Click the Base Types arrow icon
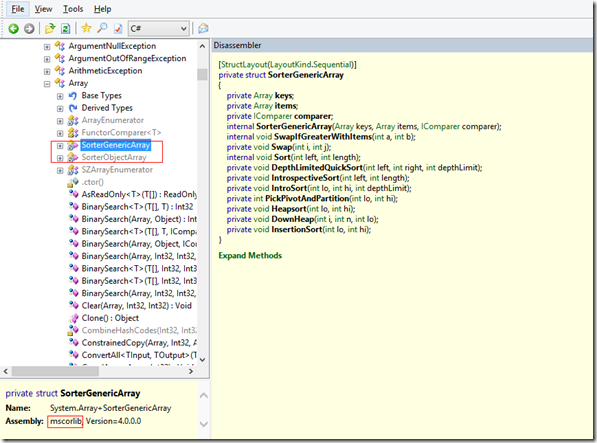 [73, 96]
